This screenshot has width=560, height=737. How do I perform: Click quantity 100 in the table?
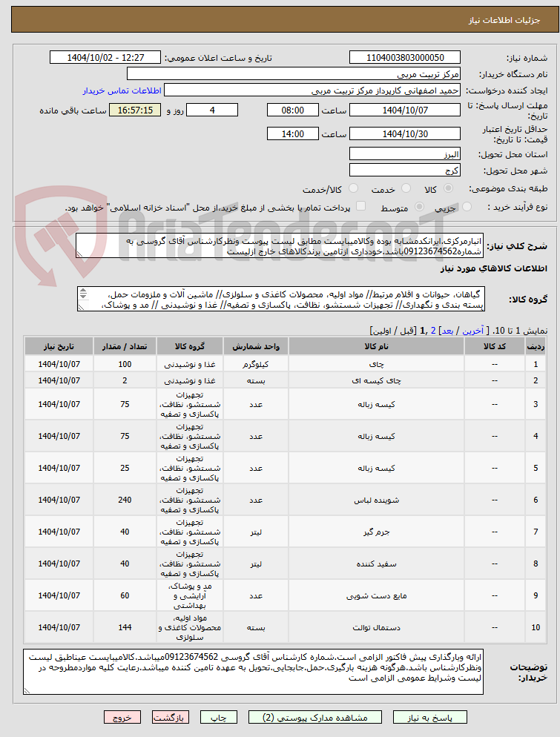(125, 364)
